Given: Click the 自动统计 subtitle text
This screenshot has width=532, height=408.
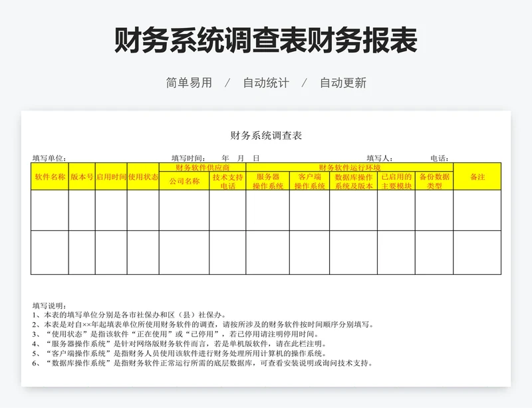Looking at the screenshot, I should 266,83.
